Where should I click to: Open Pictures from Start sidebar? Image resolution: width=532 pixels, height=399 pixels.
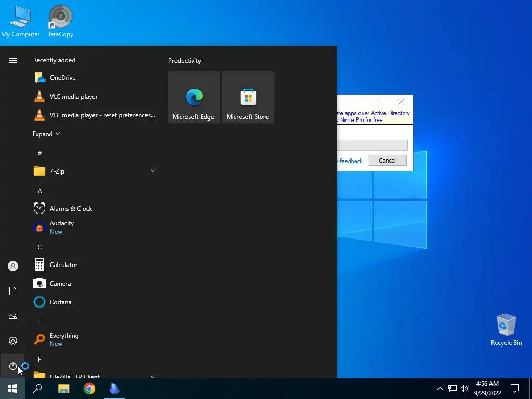tap(13, 316)
